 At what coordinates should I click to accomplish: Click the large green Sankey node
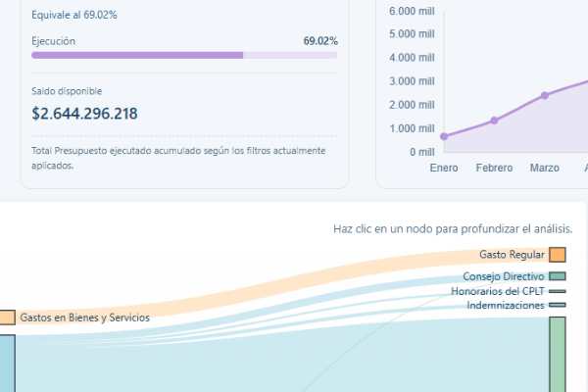click(558, 355)
